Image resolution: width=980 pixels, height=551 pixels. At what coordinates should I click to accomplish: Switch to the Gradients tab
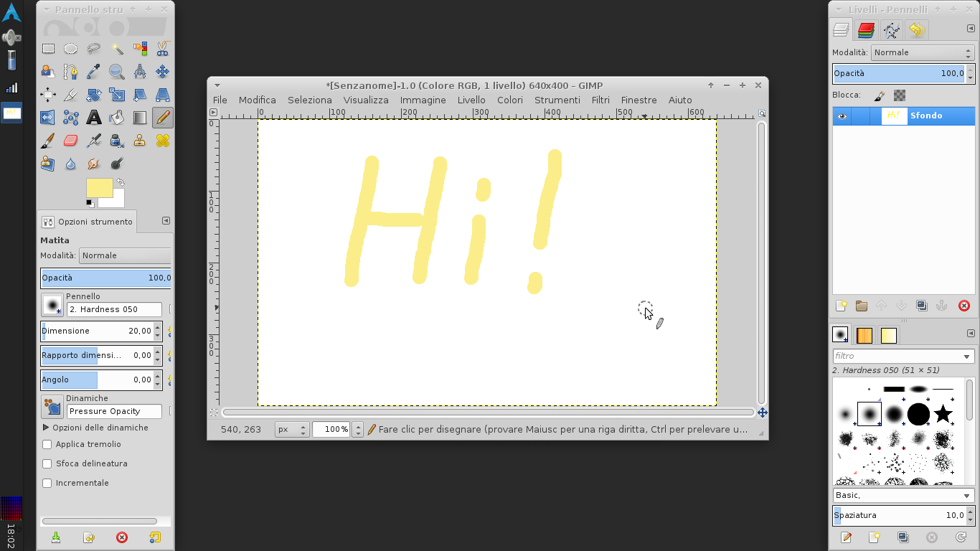tap(889, 335)
